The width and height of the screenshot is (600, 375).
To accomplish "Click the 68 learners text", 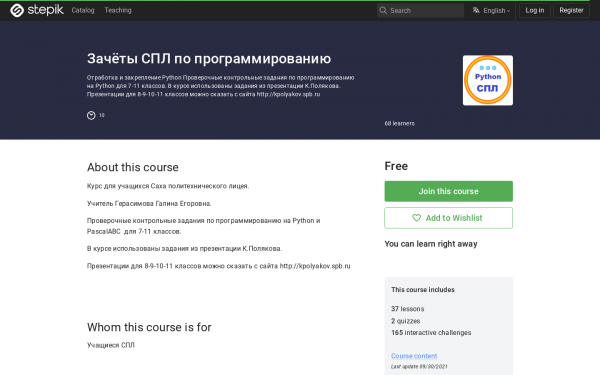I will [399, 123].
